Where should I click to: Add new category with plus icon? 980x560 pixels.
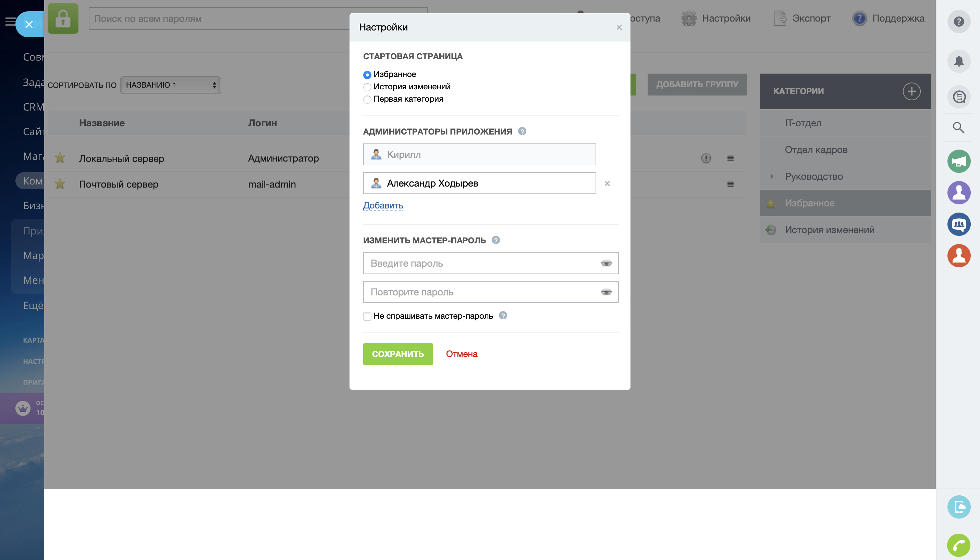pos(911,91)
